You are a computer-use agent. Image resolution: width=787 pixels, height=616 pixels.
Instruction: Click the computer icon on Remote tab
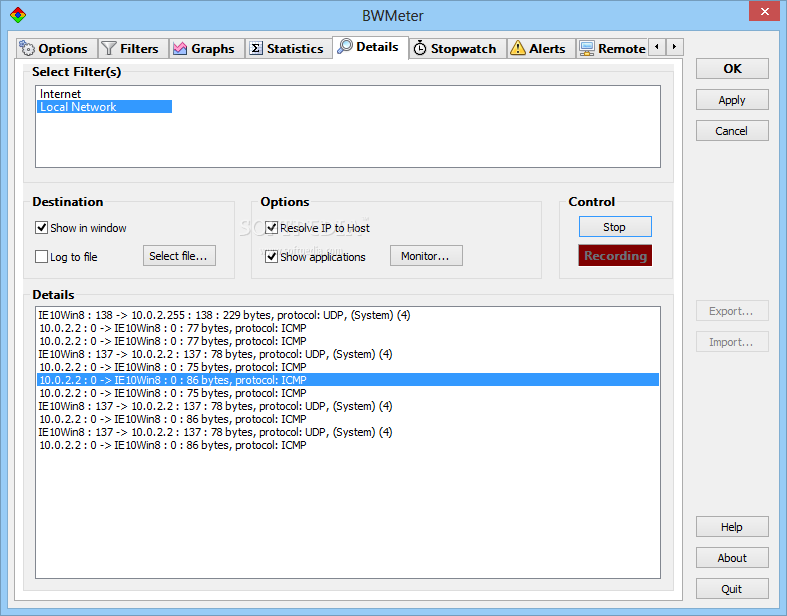(x=586, y=49)
